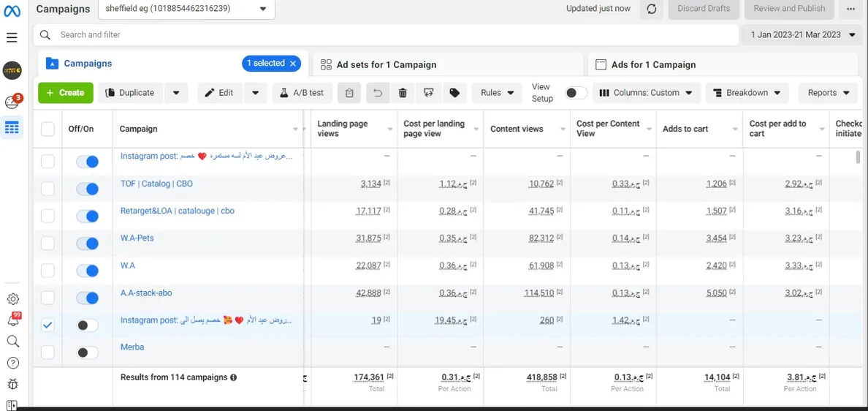This screenshot has width=868, height=411.
Task: Click the 42,888 landing page views value
Action: coord(369,293)
